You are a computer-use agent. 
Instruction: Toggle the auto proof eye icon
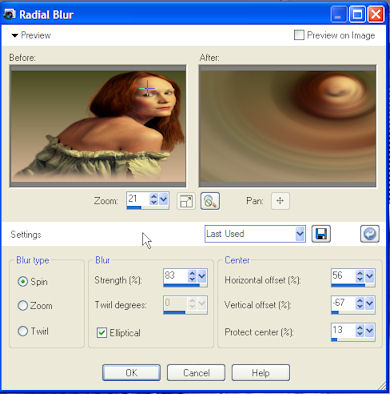(x=210, y=201)
